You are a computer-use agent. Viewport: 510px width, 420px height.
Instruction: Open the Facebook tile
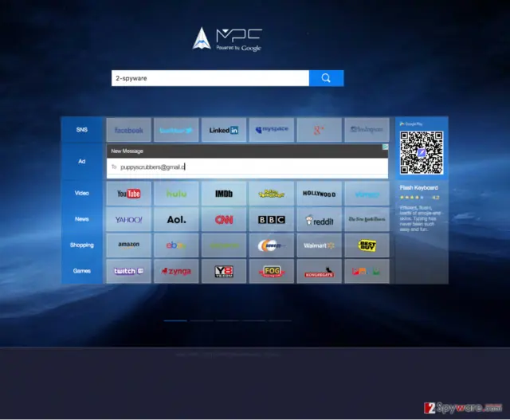tap(129, 130)
